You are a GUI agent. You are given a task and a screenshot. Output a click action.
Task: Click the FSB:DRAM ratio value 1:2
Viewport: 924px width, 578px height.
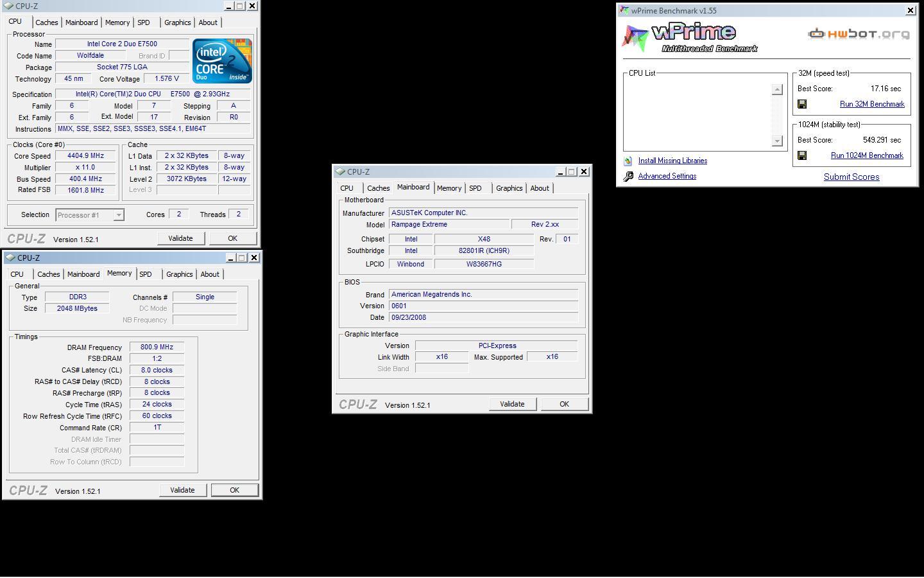[157, 358]
